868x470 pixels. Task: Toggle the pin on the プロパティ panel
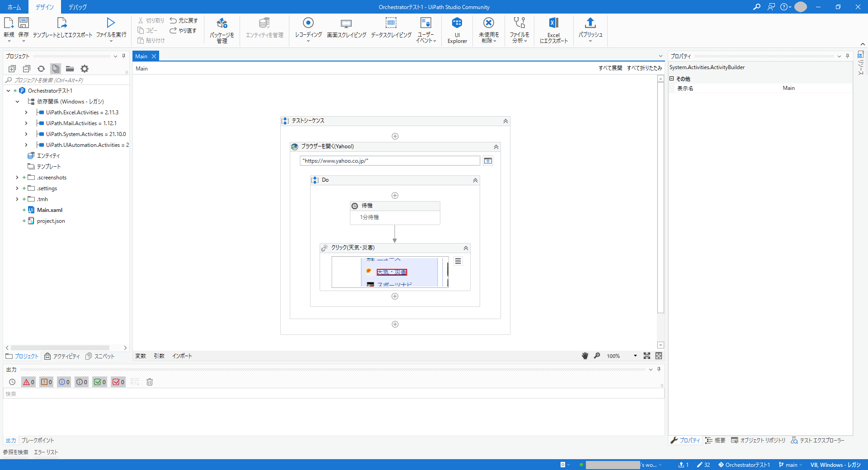point(847,56)
